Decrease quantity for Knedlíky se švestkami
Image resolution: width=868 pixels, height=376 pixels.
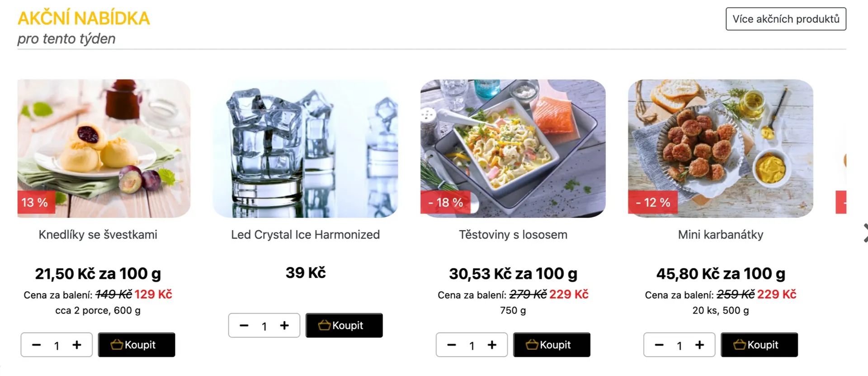[x=37, y=345]
